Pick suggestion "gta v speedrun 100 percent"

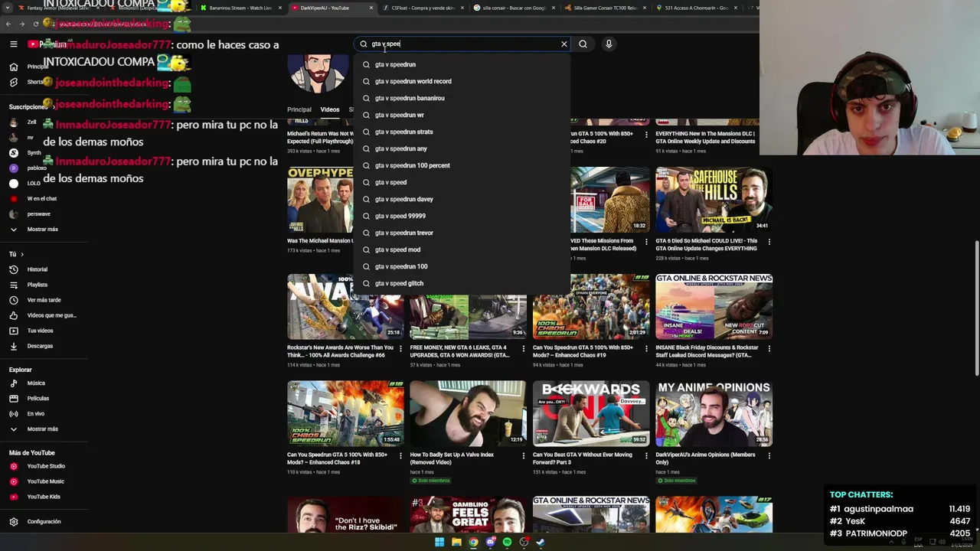[x=462, y=165]
